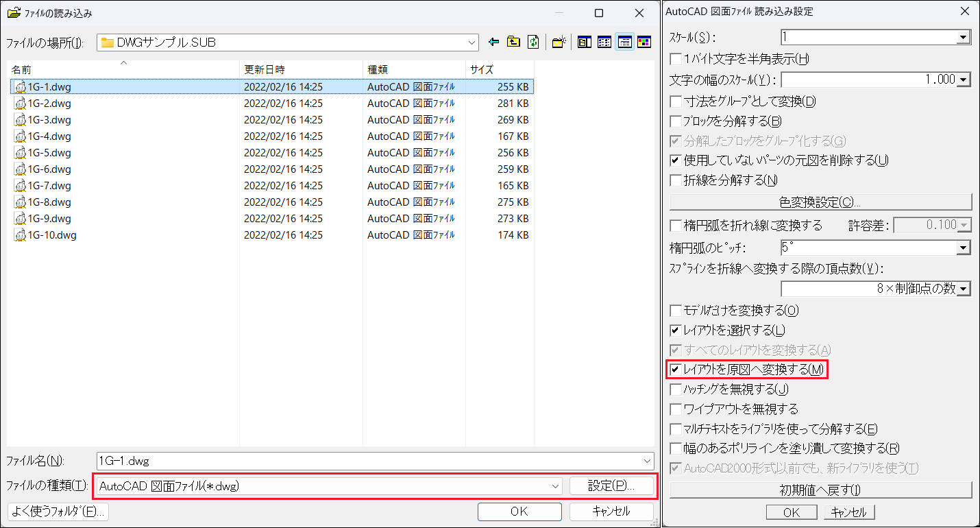Viewport: 980px width, 528px height.
Task: Sort by 更新日時 column header
Action: click(301, 69)
